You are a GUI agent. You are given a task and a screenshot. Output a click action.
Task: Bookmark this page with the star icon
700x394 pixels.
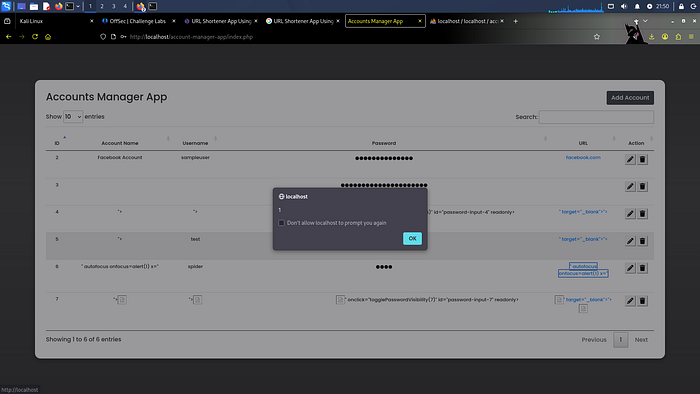coord(597,37)
